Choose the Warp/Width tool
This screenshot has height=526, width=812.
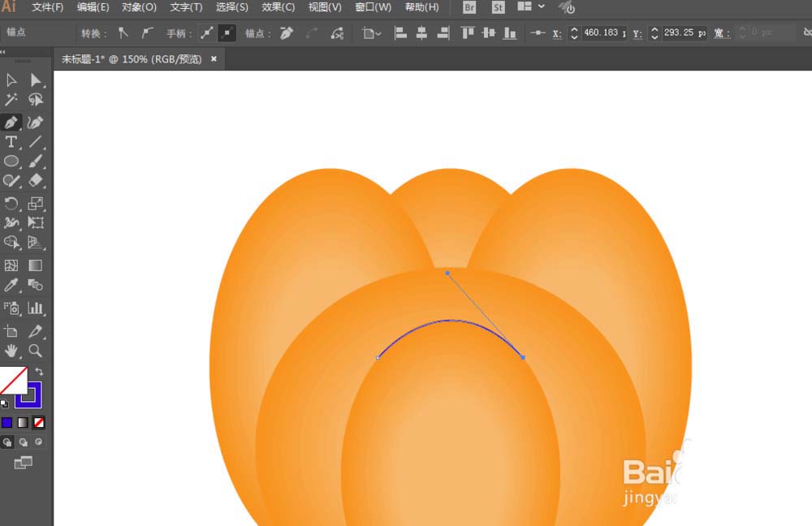pos(11,222)
